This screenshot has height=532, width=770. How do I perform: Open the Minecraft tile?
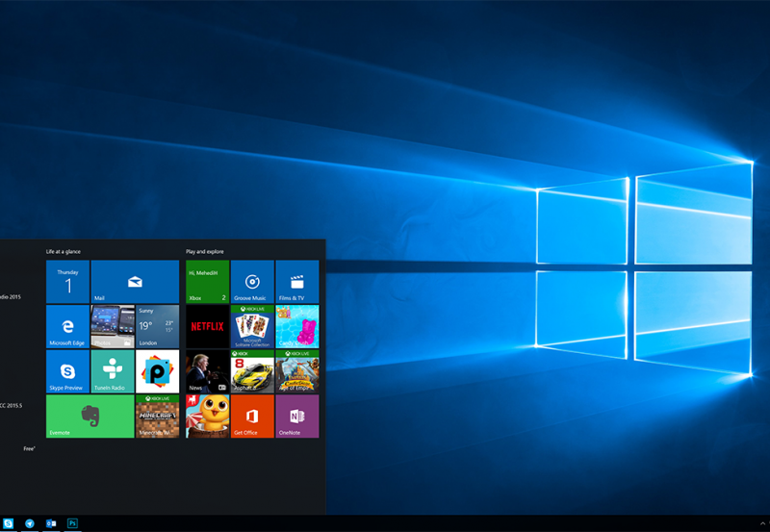pos(158,417)
